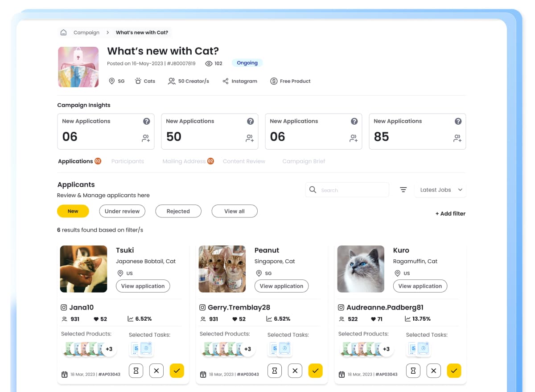The image size is (535, 392).
Task: Approve Tsuki's application with the yellow checkmark
Action: coord(177,370)
